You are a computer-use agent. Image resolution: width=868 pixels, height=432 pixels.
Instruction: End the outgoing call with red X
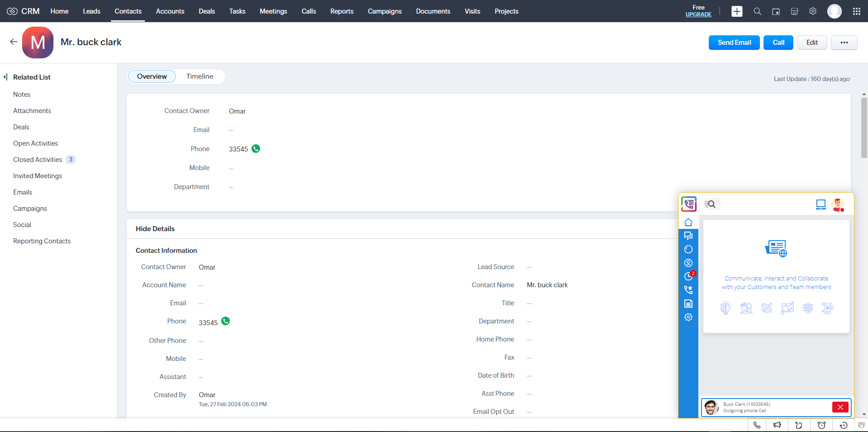tap(840, 407)
